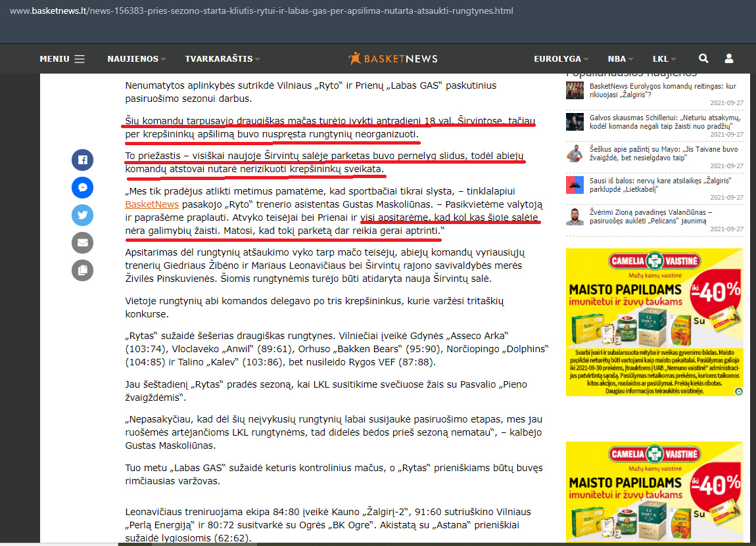Click paragraph starting 'Nenumatytos aplinkybės sutrikdė'
Image resolution: width=756 pixels, height=546 pixels.
311,92
